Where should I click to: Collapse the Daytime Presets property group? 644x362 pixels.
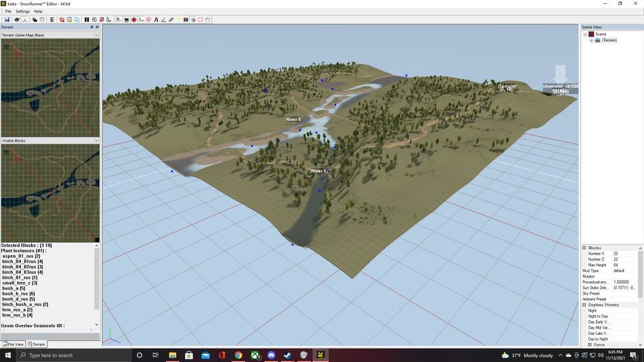(584, 305)
